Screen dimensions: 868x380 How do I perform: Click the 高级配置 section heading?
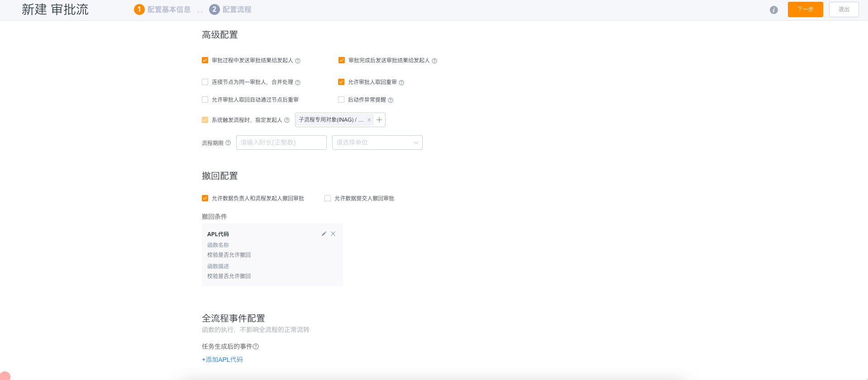220,35
